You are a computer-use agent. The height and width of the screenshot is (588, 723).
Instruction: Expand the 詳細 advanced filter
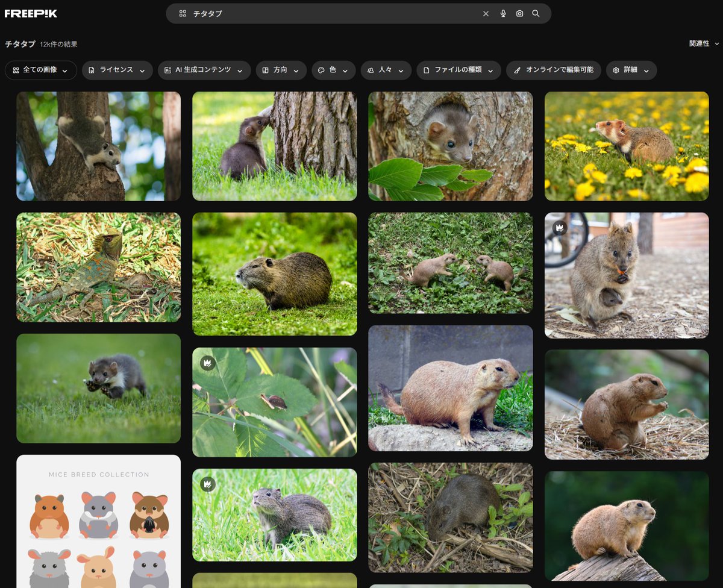631,70
